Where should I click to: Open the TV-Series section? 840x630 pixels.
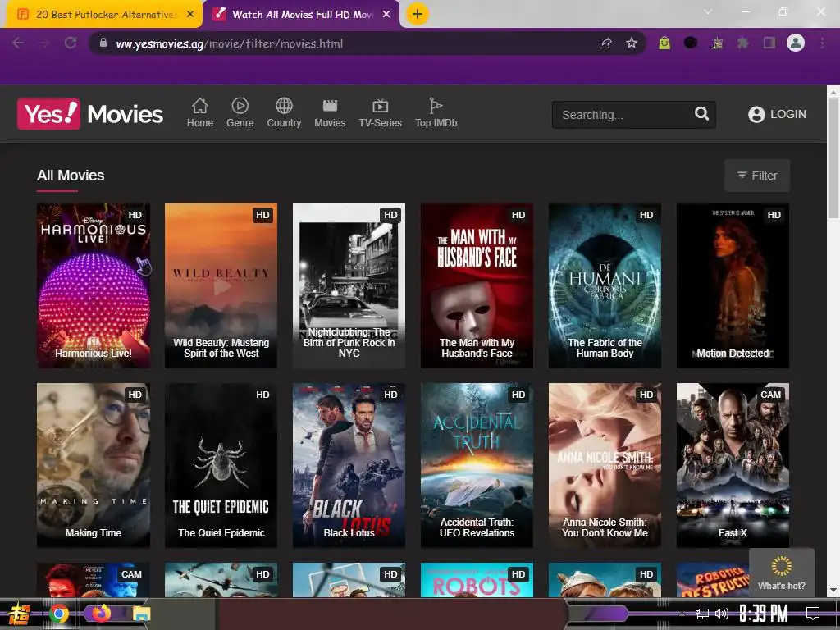point(381,113)
